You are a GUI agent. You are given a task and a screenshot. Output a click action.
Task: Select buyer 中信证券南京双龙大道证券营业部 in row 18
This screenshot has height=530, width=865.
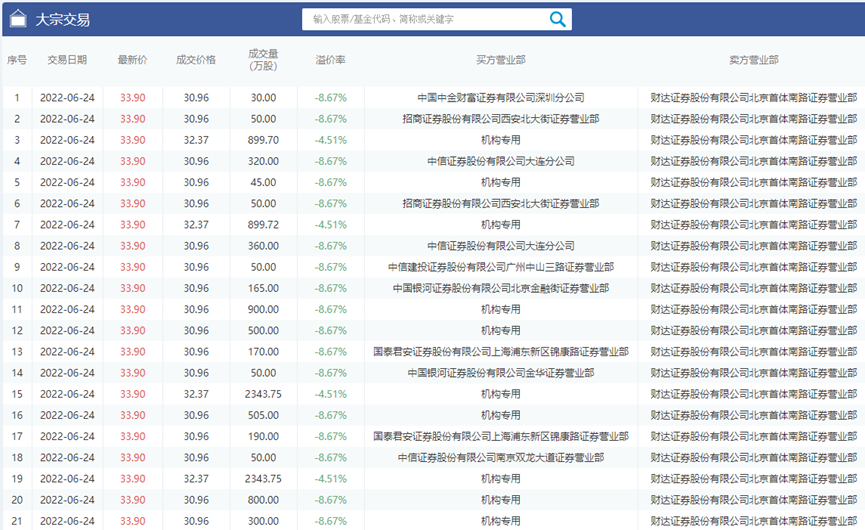point(501,458)
